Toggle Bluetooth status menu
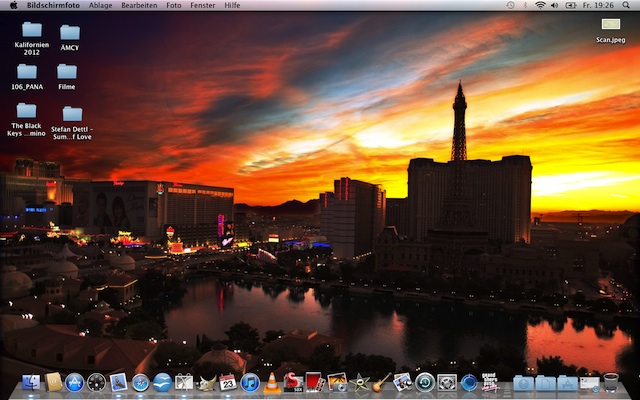This screenshot has height=400, width=640. coord(525,5)
